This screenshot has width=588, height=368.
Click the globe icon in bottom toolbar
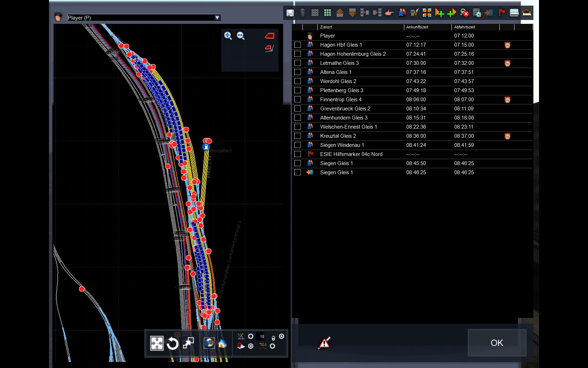[x=209, y=343]
